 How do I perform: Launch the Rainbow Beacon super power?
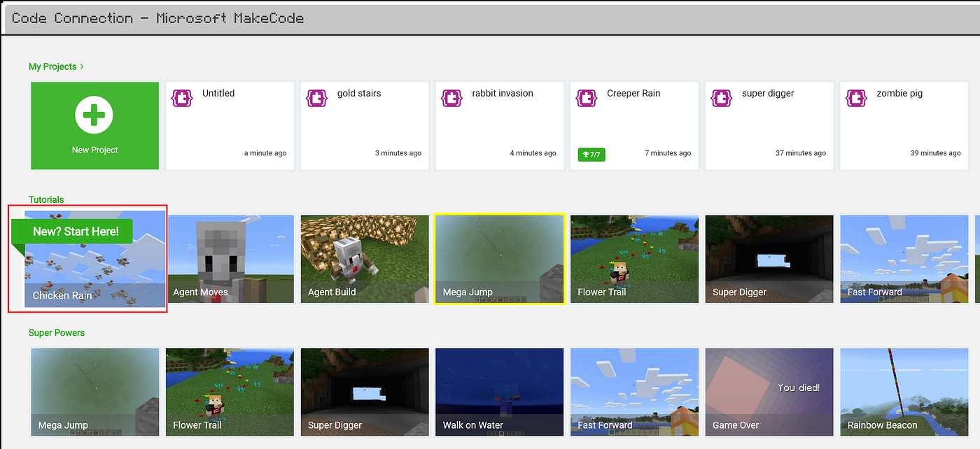[904, 392]
